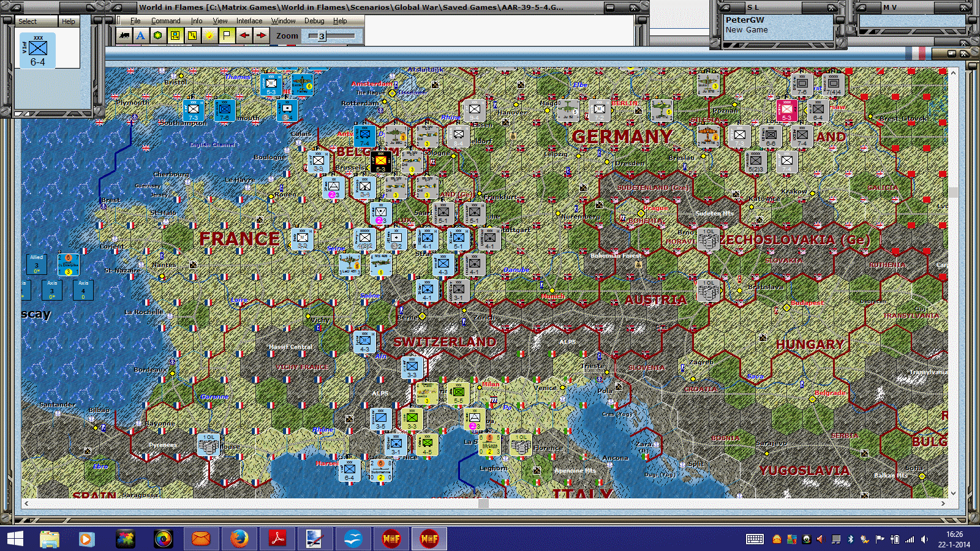This screenshot has height=551, width=980.
Task: Open Firefox from the taskbar
Action: point(239,539)
